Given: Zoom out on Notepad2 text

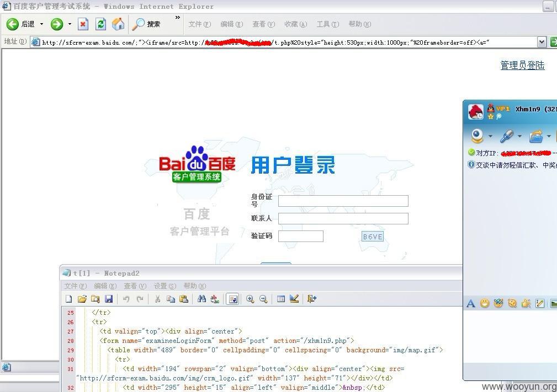Looking at the screenshot, I should coord(263,299).
